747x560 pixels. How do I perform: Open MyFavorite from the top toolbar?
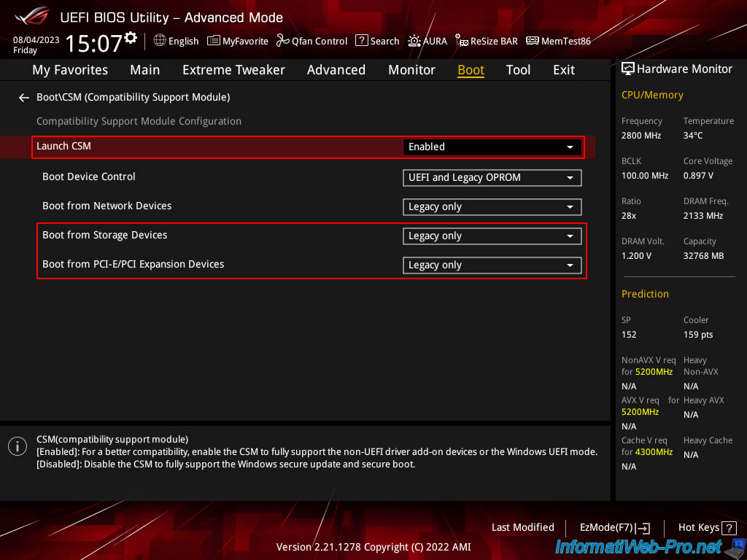[238, 41]
